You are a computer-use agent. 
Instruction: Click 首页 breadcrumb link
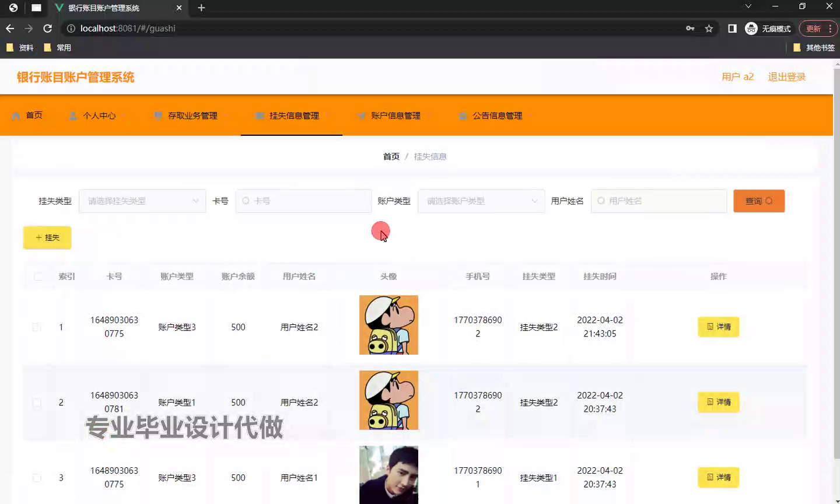click(x=391, y=156)
